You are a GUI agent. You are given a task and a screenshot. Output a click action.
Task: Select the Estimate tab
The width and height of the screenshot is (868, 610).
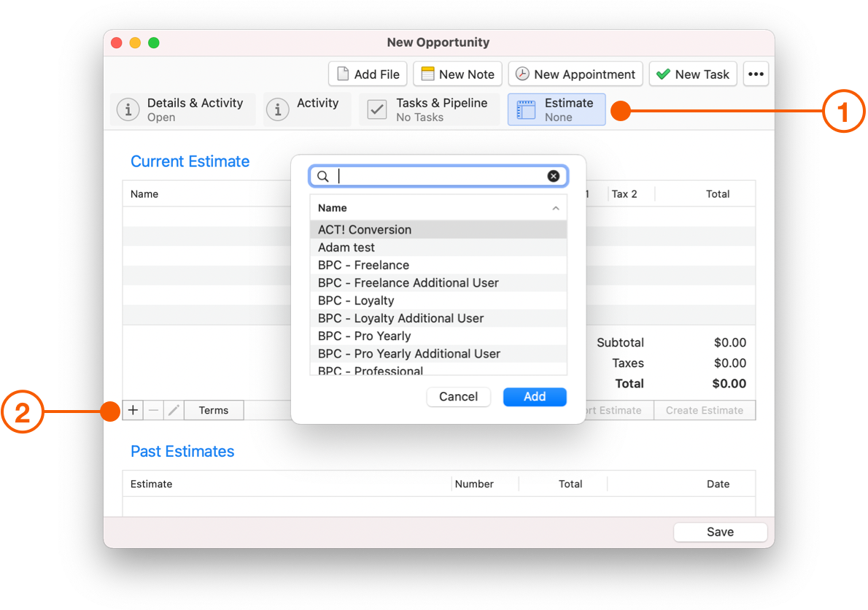(557, 109)
